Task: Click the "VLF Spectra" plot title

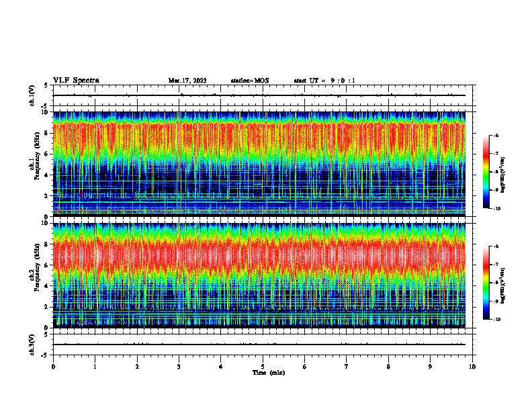Action: [x=76, y=81]
